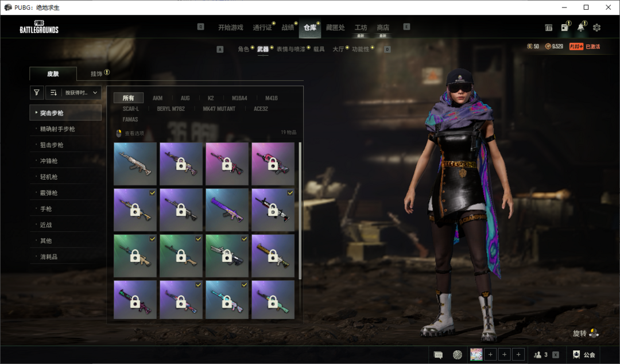Open the chat bubble icon in bottom bar
Viewport: 620px width, 364px height.
[438, 354]
